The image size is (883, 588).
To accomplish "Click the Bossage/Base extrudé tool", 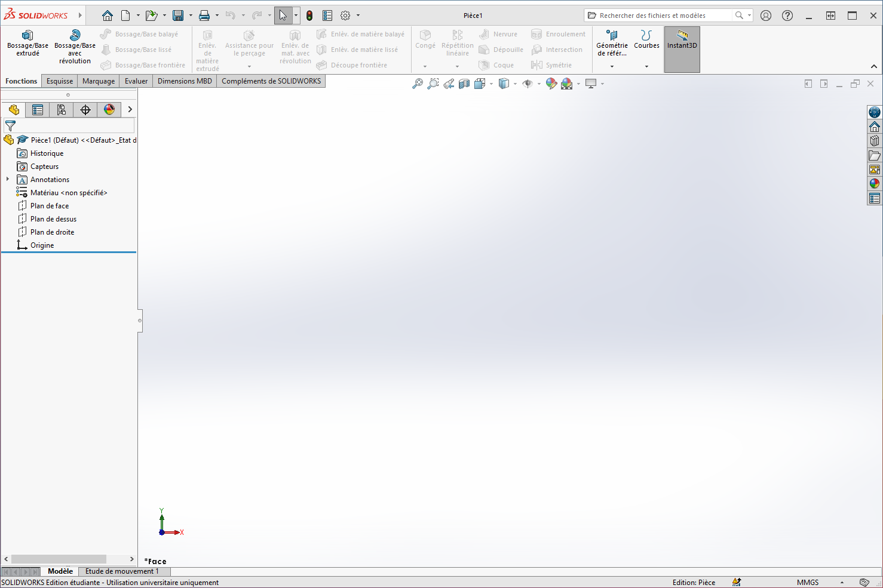I will tap(27, 43).
